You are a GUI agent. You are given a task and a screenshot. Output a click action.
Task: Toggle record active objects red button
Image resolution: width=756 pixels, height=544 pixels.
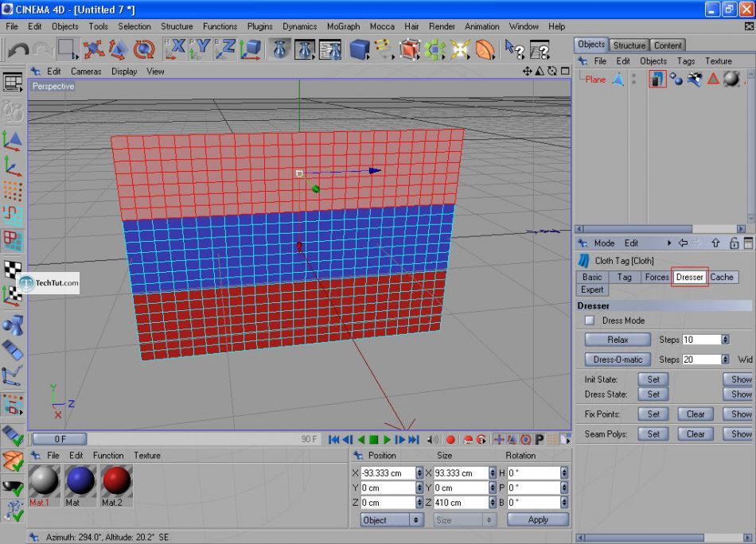(x=450, y=440)
